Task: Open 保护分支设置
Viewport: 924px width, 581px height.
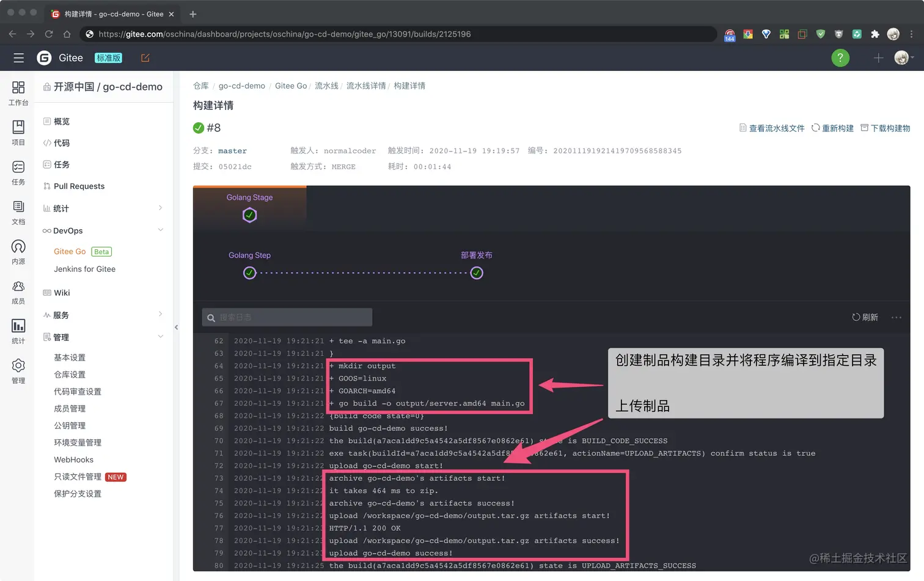Action: (x=78, y=494)
